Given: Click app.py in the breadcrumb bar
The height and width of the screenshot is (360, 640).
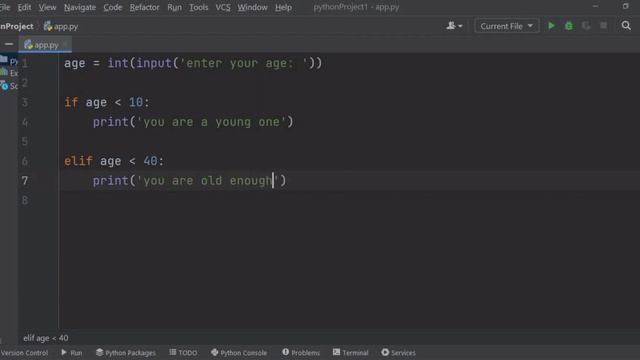Looking at the screenshot, I should point(61,27).
